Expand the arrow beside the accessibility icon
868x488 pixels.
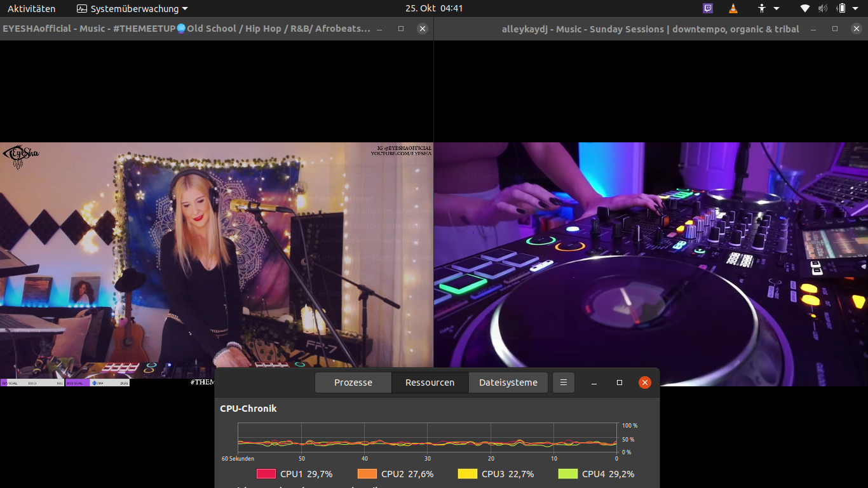(776, 9)
